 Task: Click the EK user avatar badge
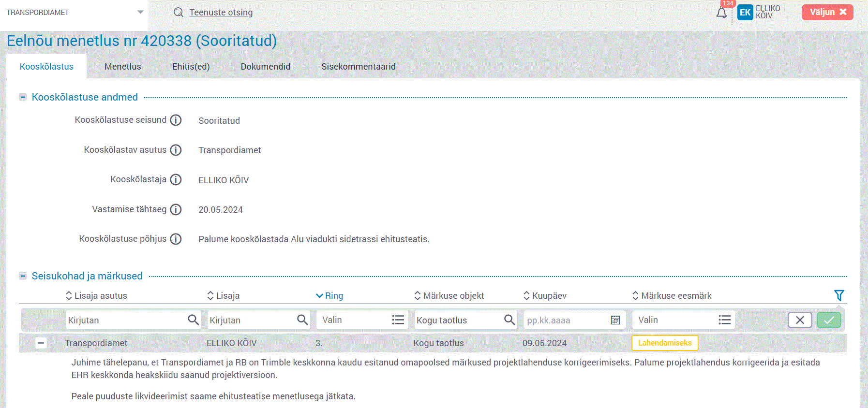[745, 13]
